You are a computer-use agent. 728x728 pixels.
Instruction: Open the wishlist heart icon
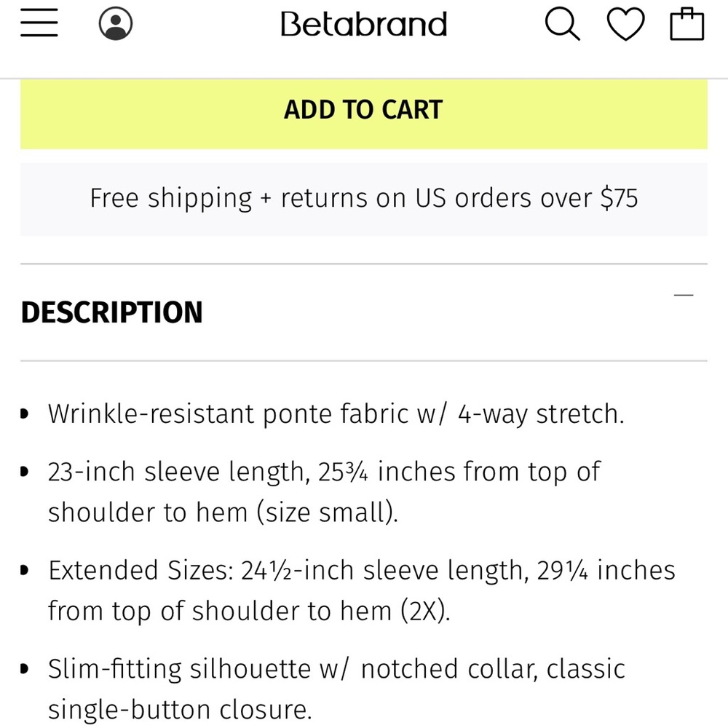625,25
